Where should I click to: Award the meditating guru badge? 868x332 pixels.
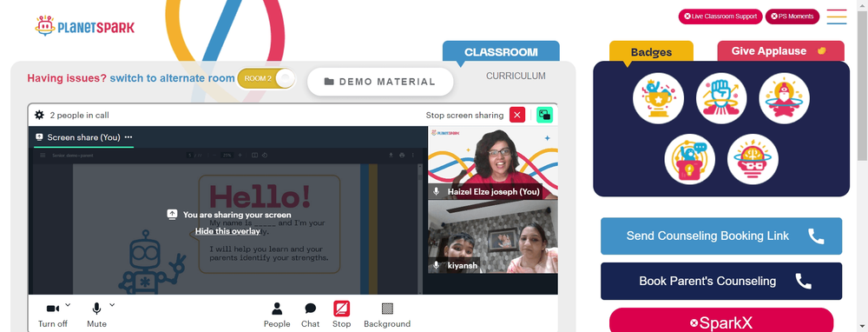click(x=784, y=99)
